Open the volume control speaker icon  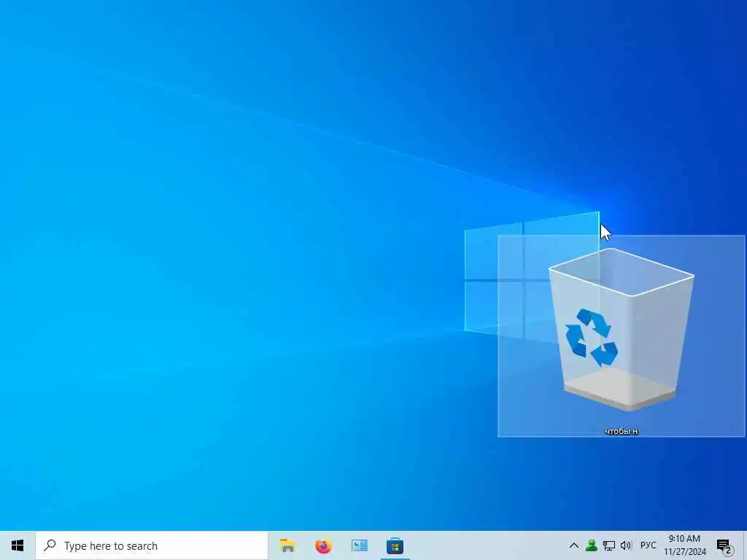[625, 545]
